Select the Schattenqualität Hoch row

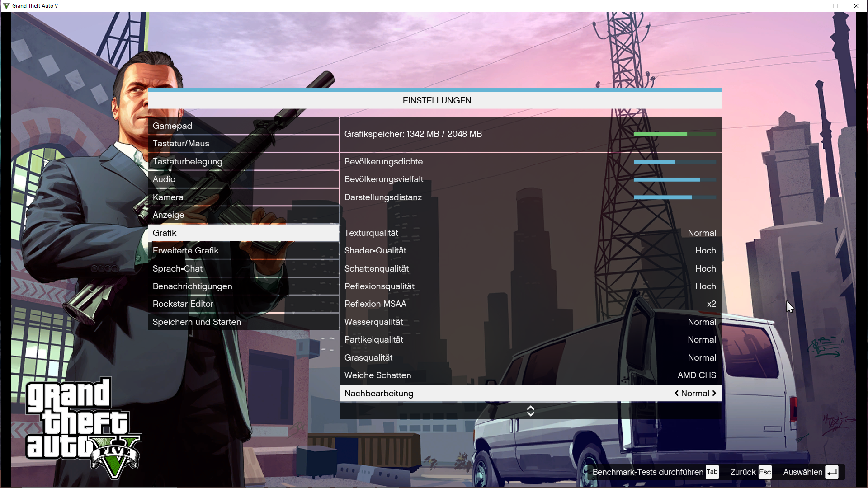coord(530,268)
